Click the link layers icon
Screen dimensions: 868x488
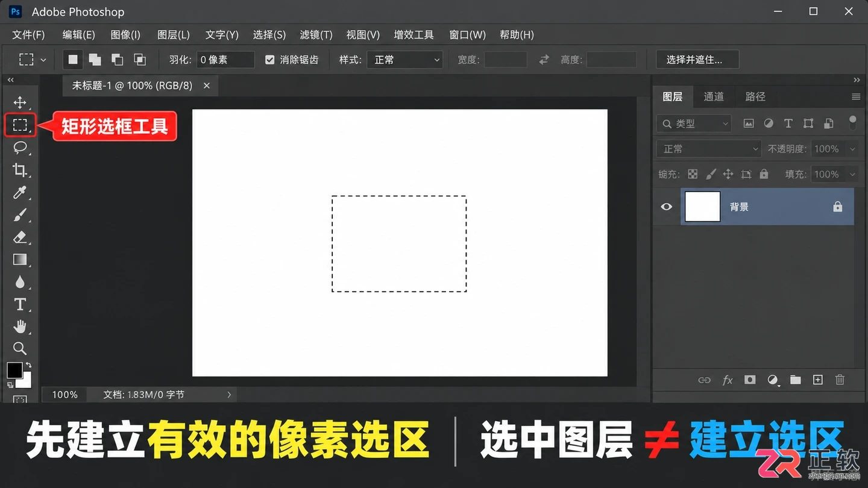(704, 380)
